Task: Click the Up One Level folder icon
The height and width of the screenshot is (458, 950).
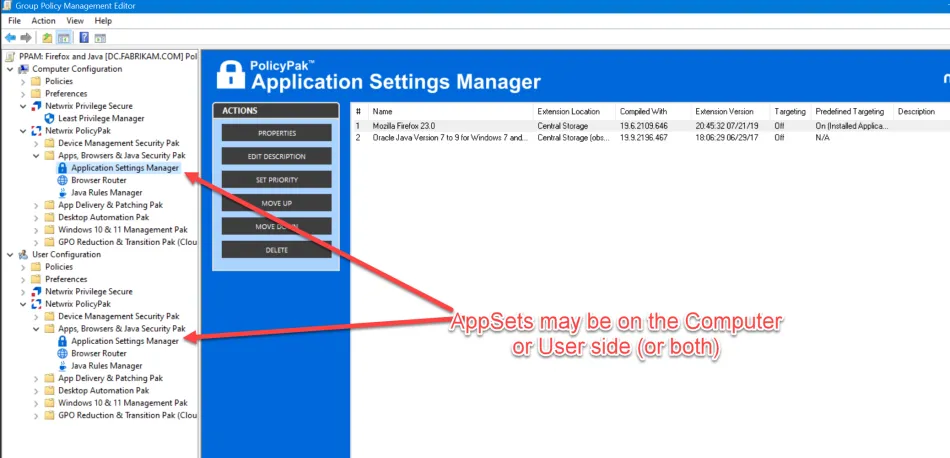Action: coord(46,37)
